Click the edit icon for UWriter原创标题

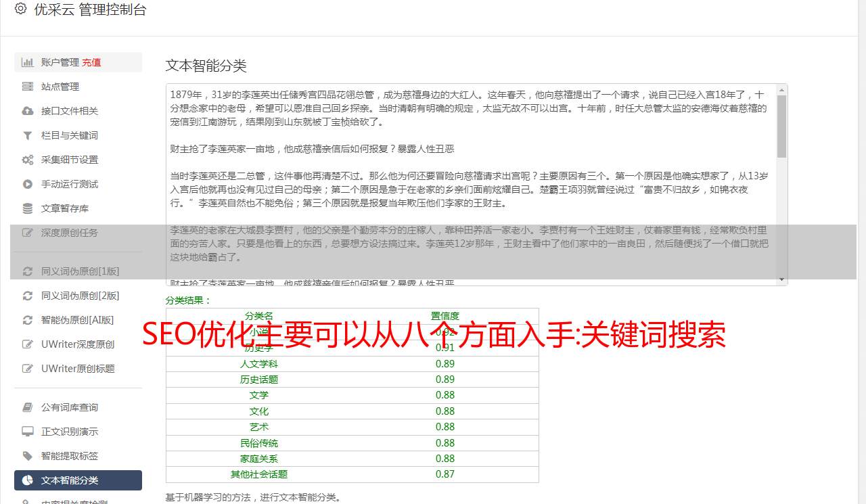(x=28, y=369)
